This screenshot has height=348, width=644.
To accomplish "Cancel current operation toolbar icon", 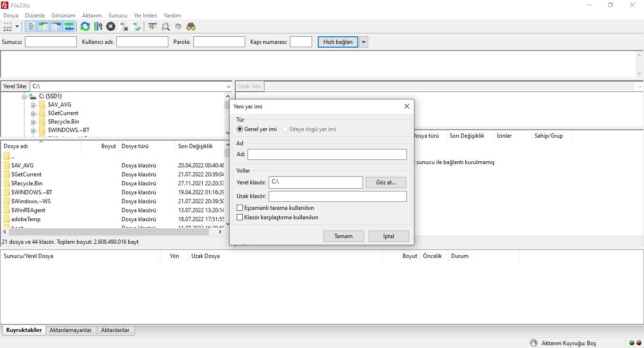I will pos(111,26).
